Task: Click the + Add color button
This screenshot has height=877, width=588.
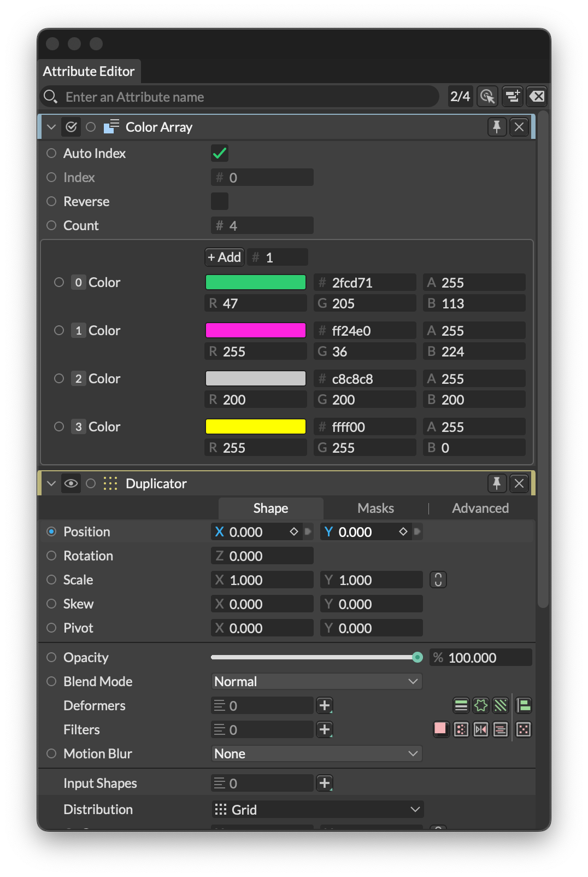Action: (x=224, y=257)
